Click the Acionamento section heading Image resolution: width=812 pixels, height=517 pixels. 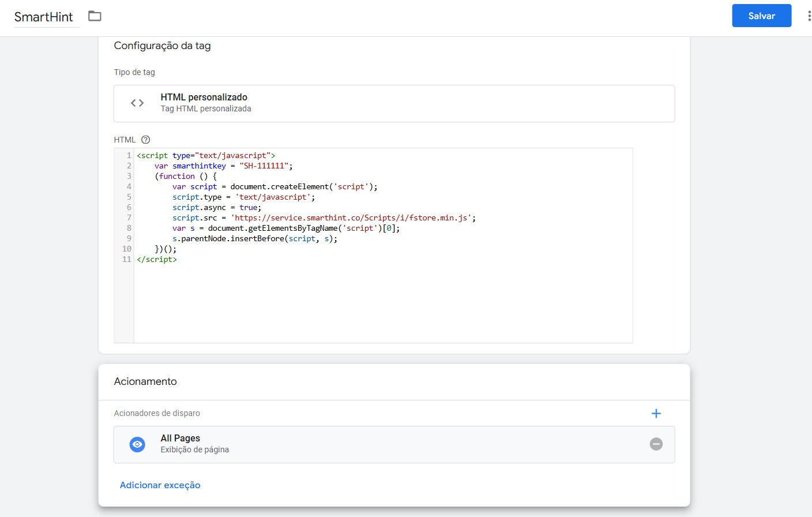click(x=145, y=381)
